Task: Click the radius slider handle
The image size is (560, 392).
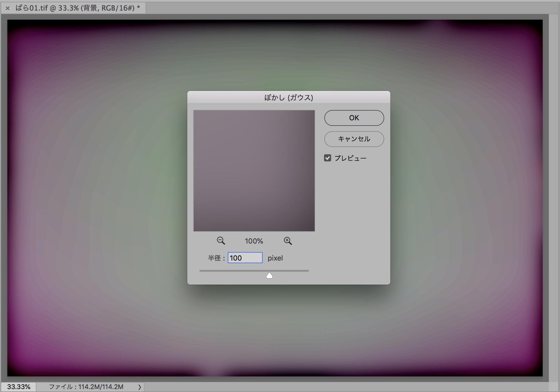Action: tap(269, 276)
